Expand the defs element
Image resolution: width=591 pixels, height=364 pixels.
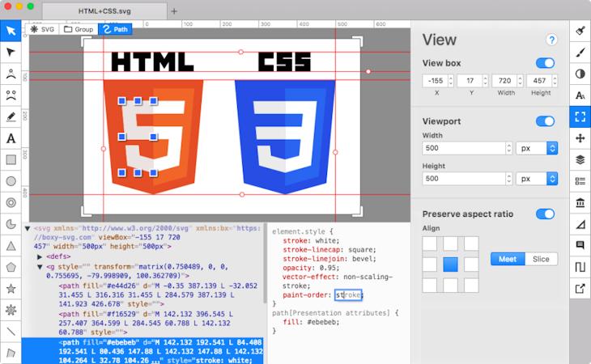click(40, 256)
